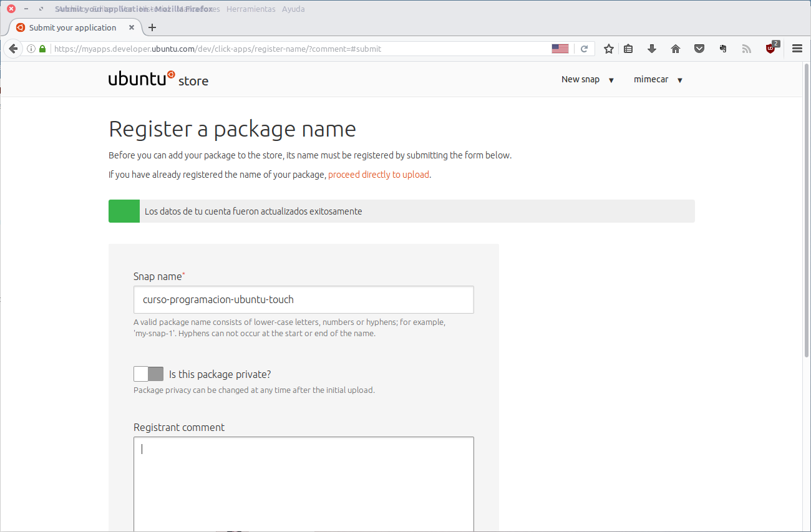This screenshot has height=532, width=811.
Task: Close the Submit your application tab
Action: pyautogui.click(x=132, y=27)
